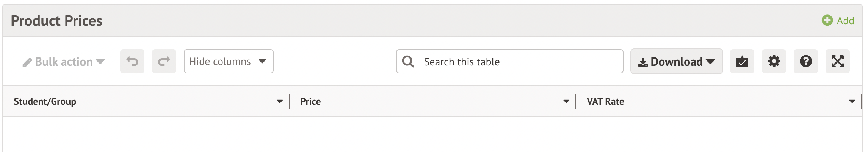Image resolution: width=868 pixels, height=152 pixels.
Task: Expand the table to fullscreen
Action: click(x=837, y=61)
